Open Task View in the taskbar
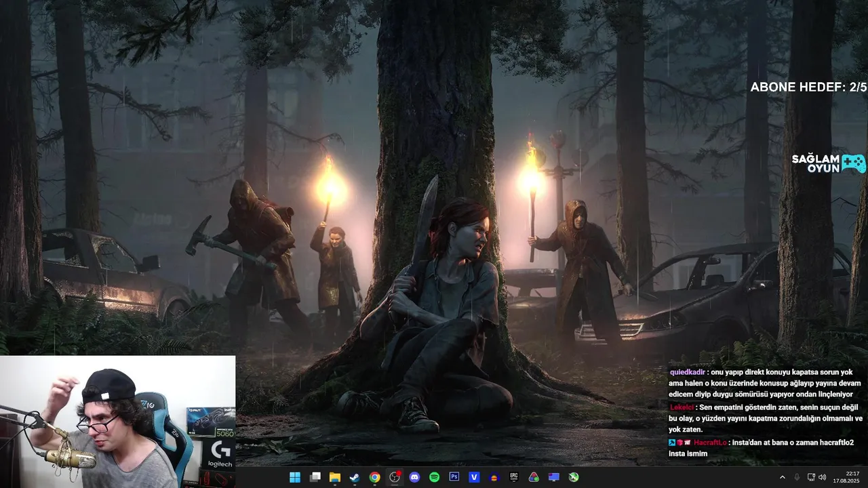The height and width of the screenshot is (488, 868). (315, 477)
